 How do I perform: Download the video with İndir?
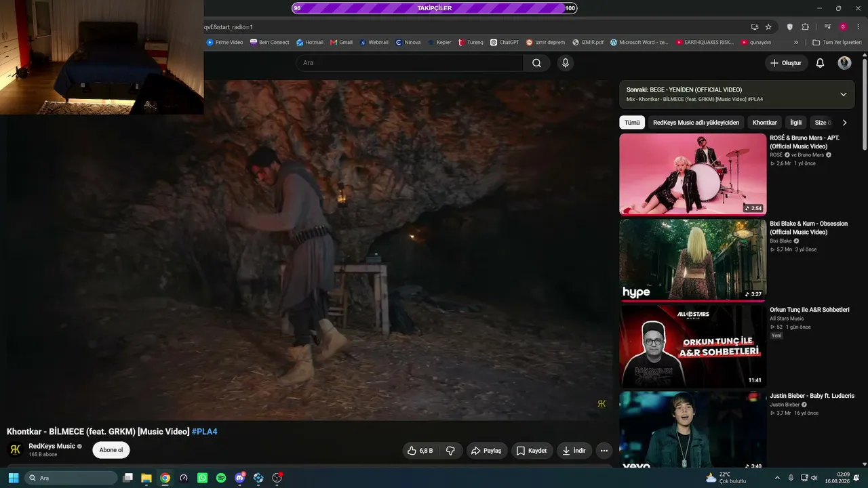tap(574, 451)
